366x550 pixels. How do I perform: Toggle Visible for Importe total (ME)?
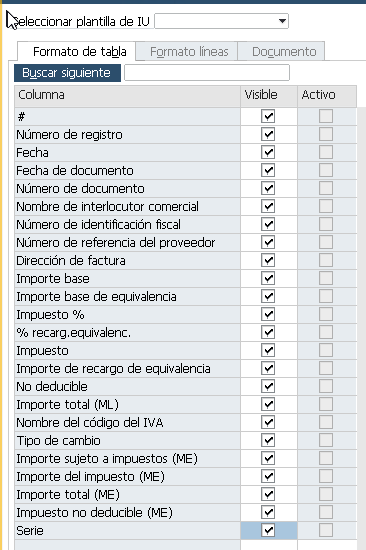click(268, 495)
